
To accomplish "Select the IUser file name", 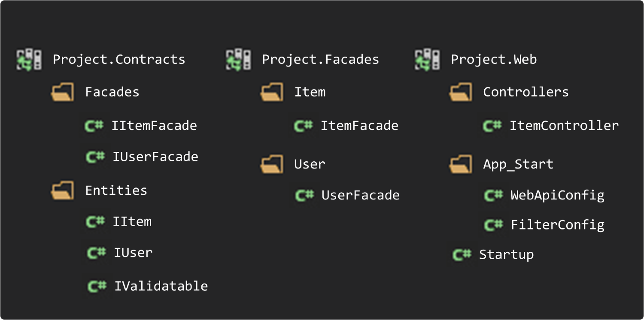I will 133,253.
